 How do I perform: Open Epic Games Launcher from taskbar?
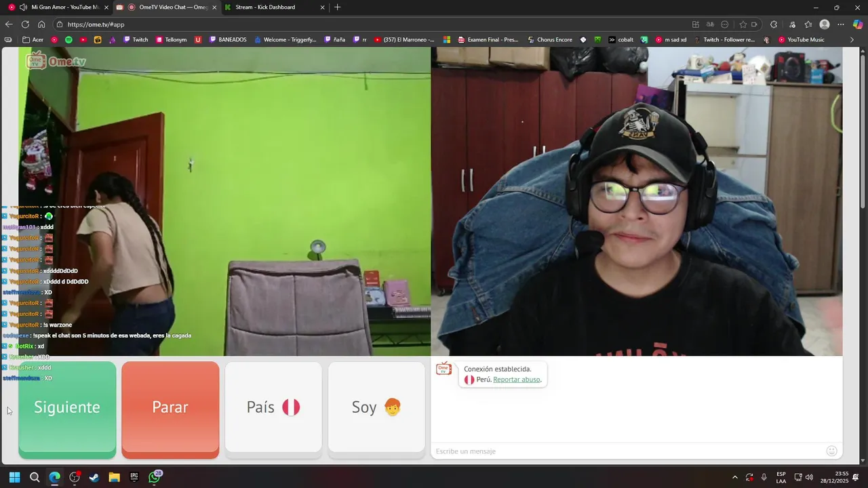pos(134,477)
